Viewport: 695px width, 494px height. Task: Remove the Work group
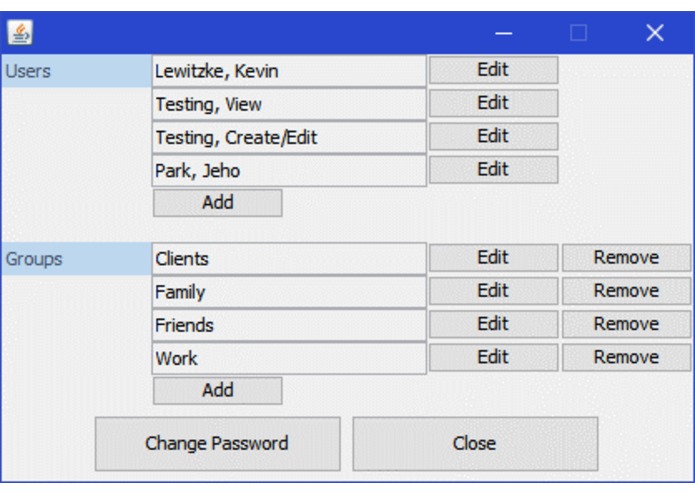click(x=626, y=358)
